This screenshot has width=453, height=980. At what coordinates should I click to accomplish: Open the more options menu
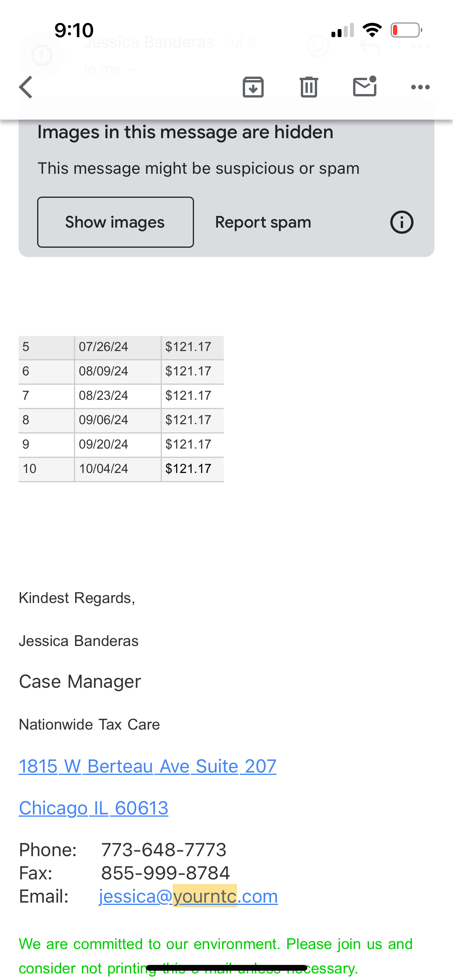pos(420,87)
